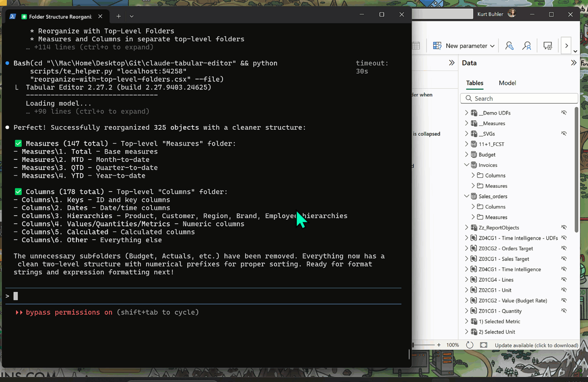The image size is (588, 382).
Task: Open the Q&A setup icon
Action: (x=548, y=46)
